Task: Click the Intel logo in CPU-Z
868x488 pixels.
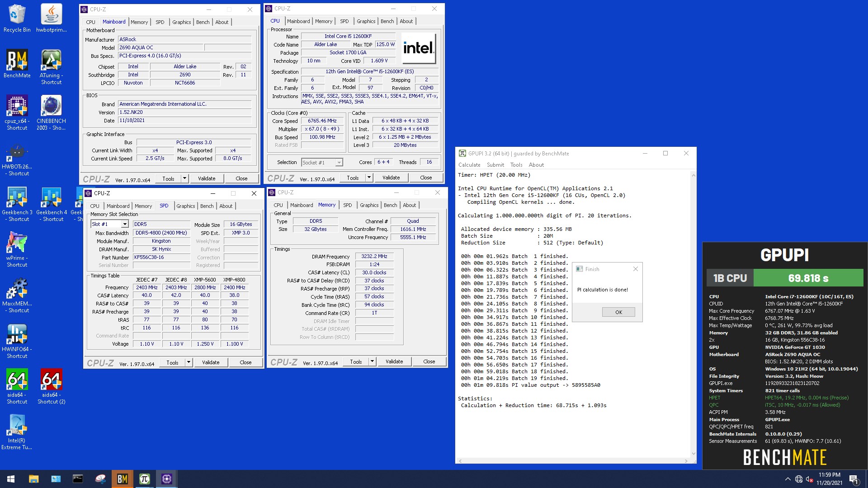Action: point(419,48)
